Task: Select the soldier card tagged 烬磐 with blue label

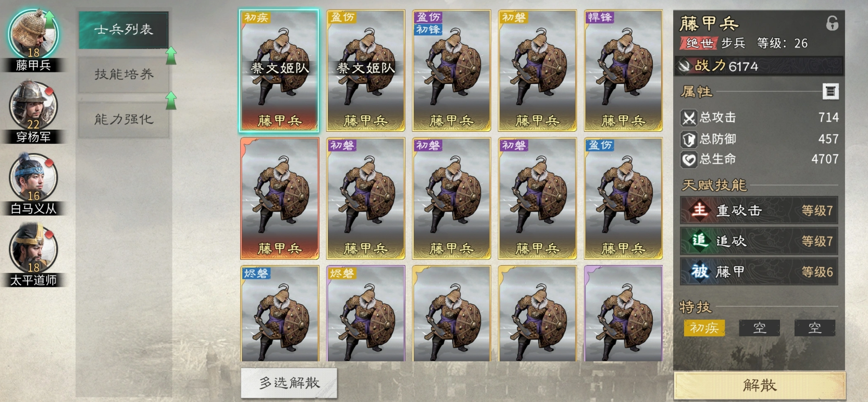Action: click(280, 313)
